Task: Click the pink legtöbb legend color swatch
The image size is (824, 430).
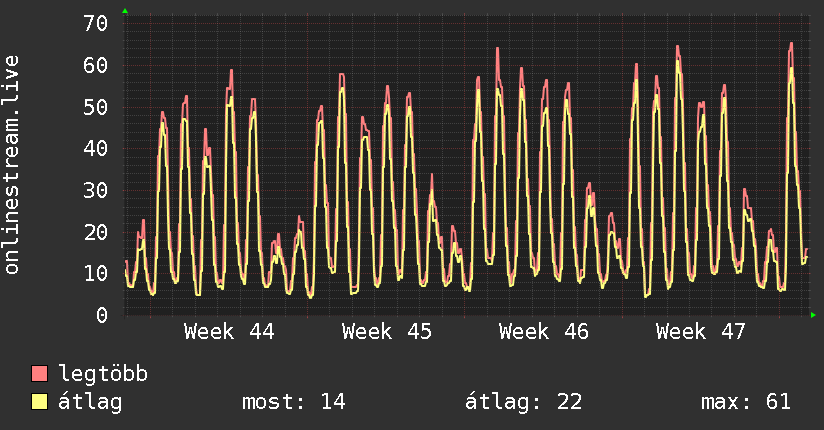Action: click(x=39, y=374)
